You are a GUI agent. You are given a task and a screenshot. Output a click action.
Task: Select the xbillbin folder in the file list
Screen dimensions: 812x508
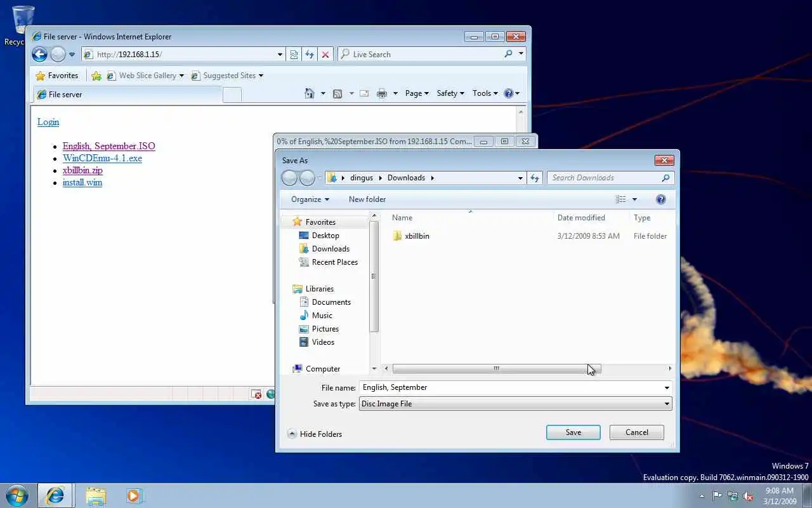[417, 236]
